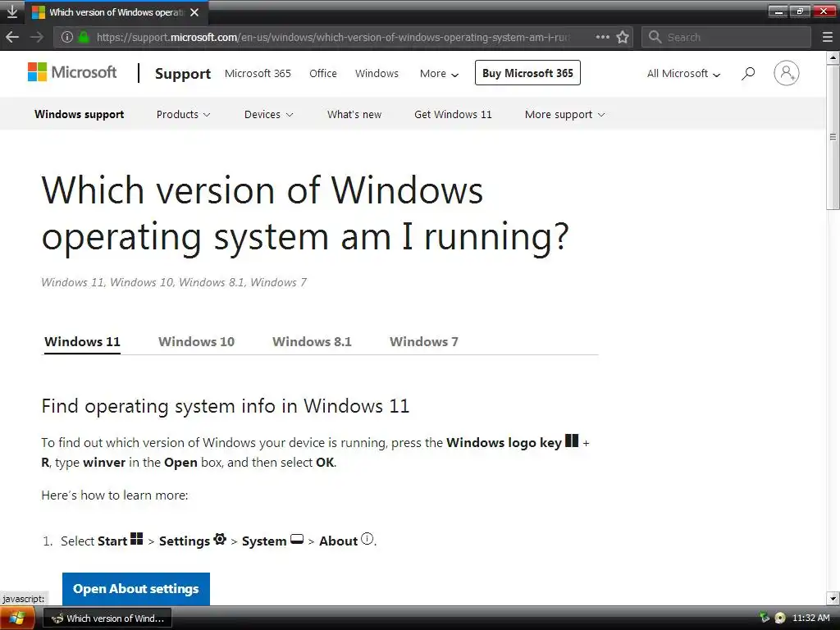Open the Get Windows 11 link

(x=453, y=114)
